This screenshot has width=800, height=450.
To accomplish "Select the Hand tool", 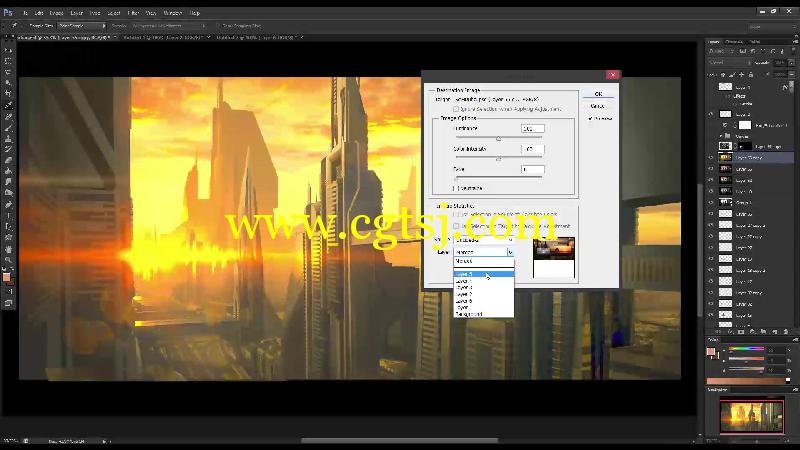I will (8, 249).
